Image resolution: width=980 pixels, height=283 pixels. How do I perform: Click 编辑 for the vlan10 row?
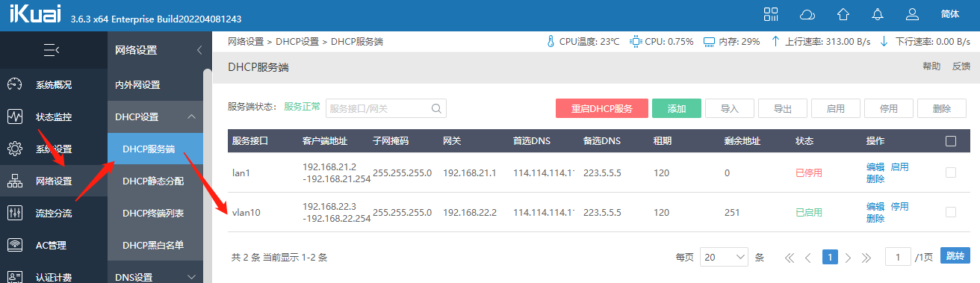(875, 206)
